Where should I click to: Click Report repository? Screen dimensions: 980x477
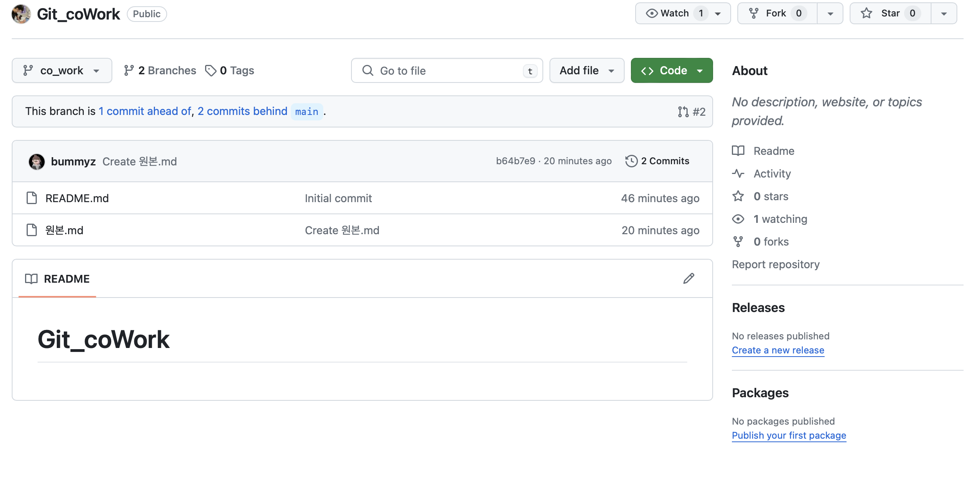[x=776, y=265]
